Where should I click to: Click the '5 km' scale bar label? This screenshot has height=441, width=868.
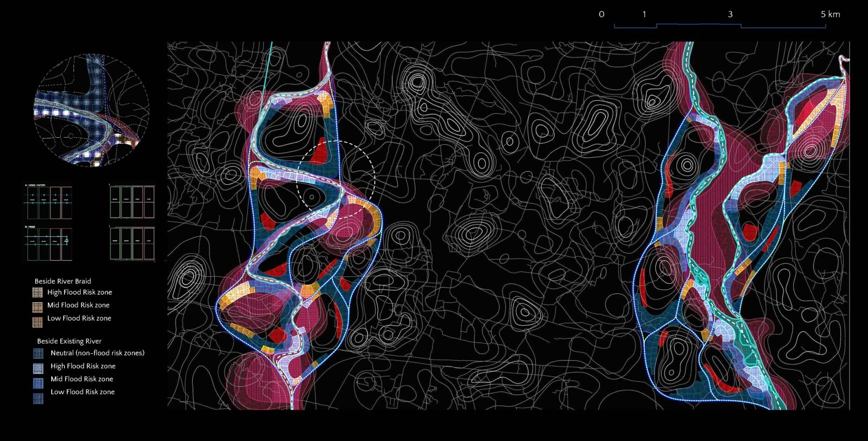830,15
